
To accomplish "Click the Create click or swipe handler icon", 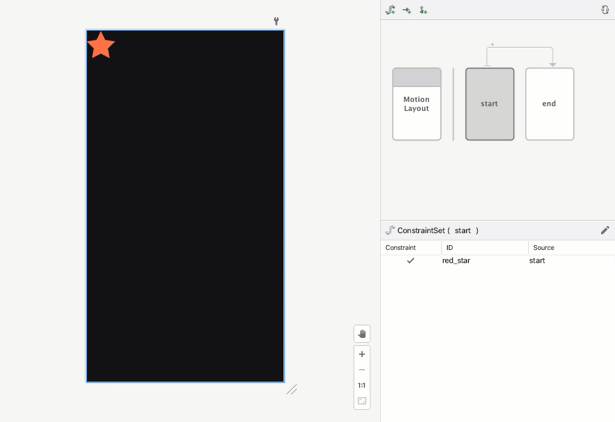I will (x=423, y=10).
